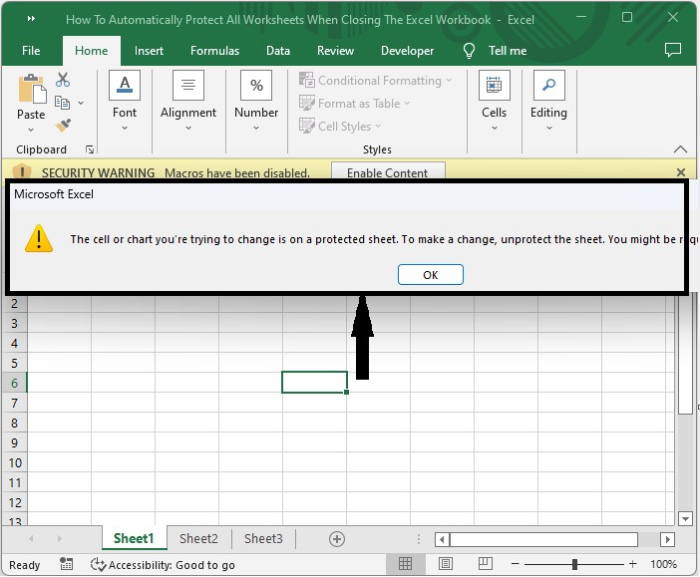Click Enable Content button
This screenshot has width=700, height=577.
(388, 171)
